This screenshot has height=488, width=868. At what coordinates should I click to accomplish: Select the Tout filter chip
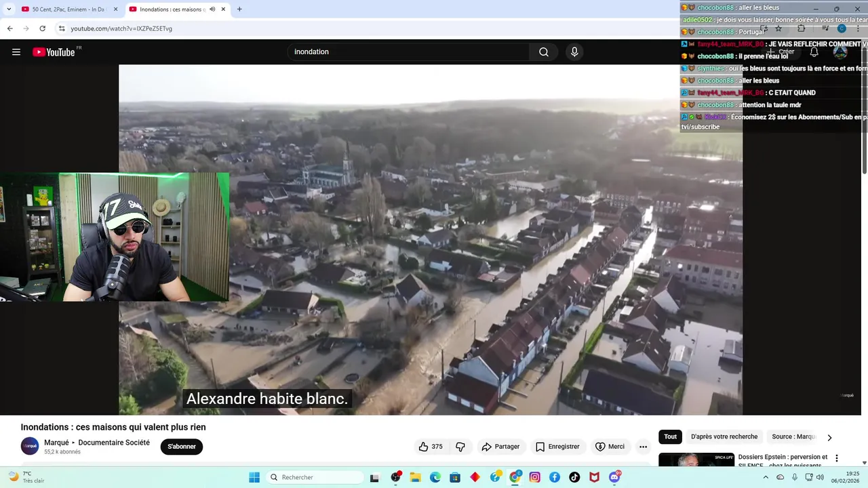pos(670,437)
